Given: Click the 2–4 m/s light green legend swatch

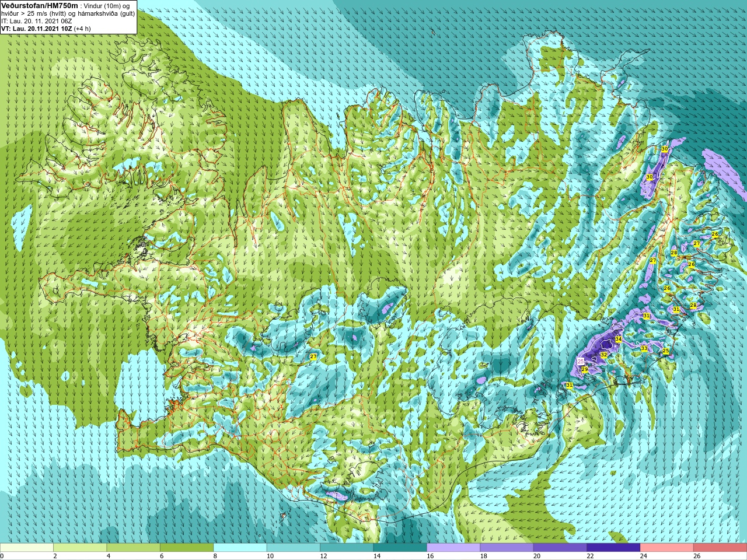Looking at the screenshot, I should tap(80, 548).
